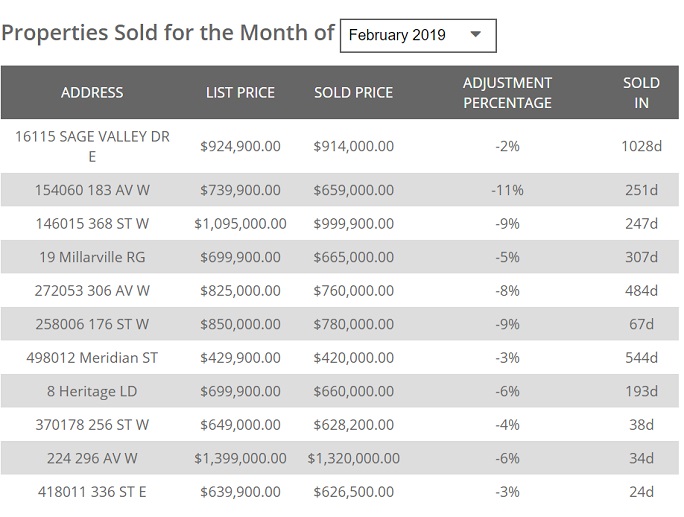Click the SOLD PRICE column header
Viewport: 684px width, 517px height.
pyautogui.click(x=353, y=92)
